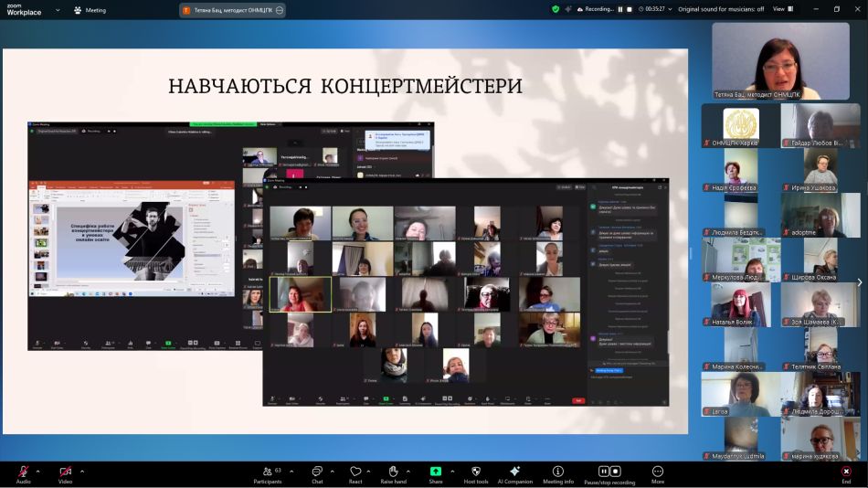The width and height of the screenshot is (868, 488).
Task: Open the meeting timer dropdown chevron
Action: [x=670, y=9]
